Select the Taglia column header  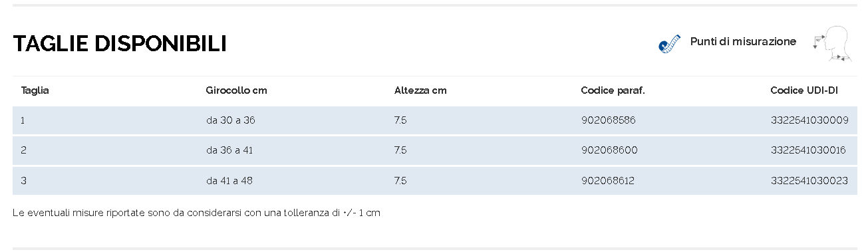(x=35, y=90)
